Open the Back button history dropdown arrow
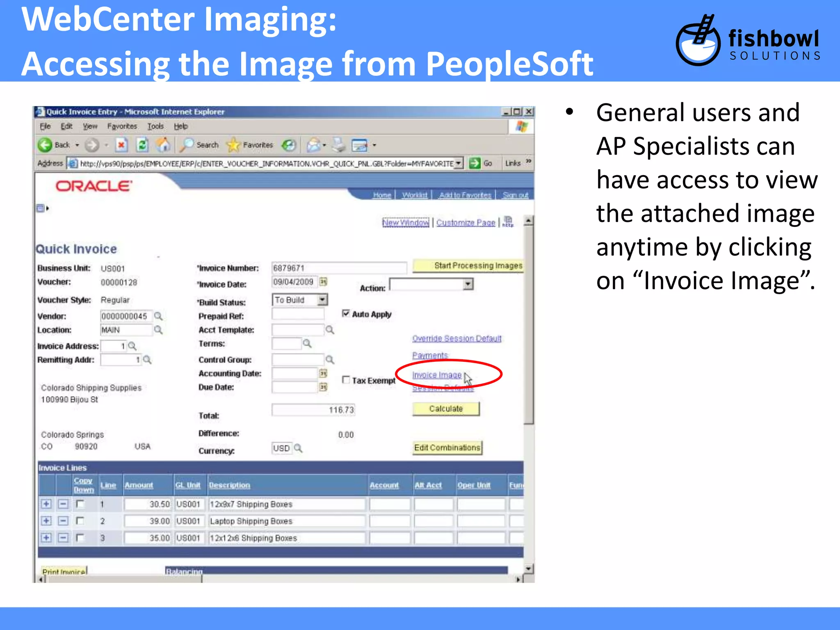The height and width of the screenshot is (630, 840). pyautogui.click(x=77, y=145)
